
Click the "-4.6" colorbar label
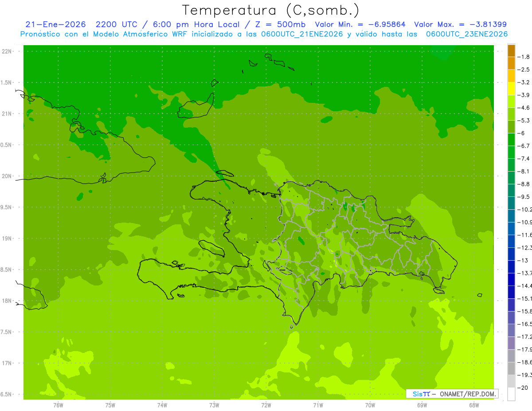tap(524, 108)
